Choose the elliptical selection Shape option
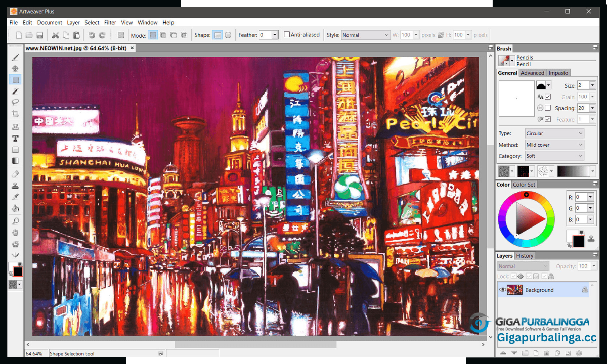Image resolution: width=607 pixels, height=364 pixels. 228,35
